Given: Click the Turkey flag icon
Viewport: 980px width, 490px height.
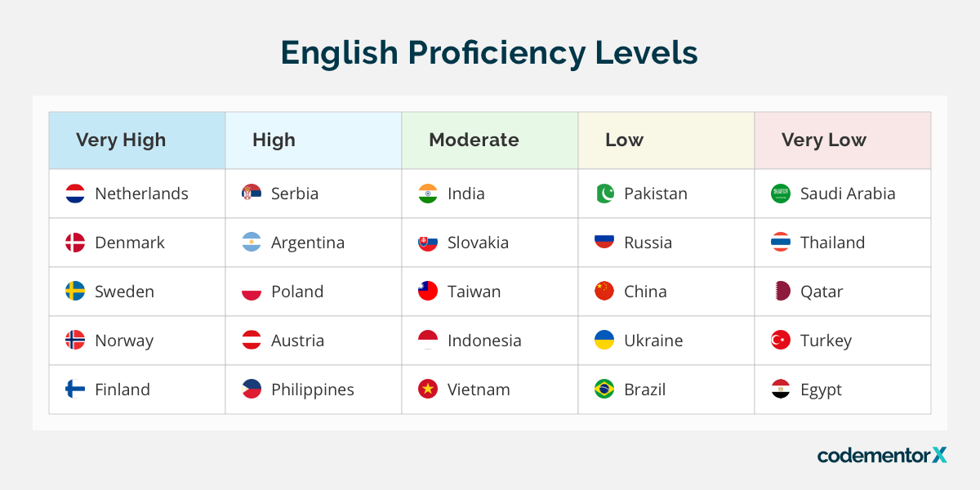Looking at the screenshot, I should point(781,341).
